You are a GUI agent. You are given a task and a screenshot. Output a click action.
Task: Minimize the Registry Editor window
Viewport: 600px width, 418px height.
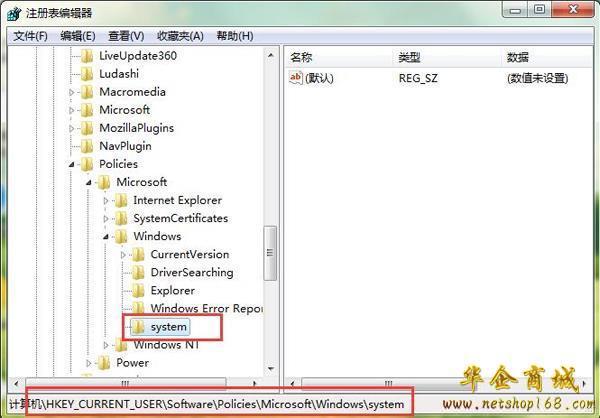(x=515, y=9)
